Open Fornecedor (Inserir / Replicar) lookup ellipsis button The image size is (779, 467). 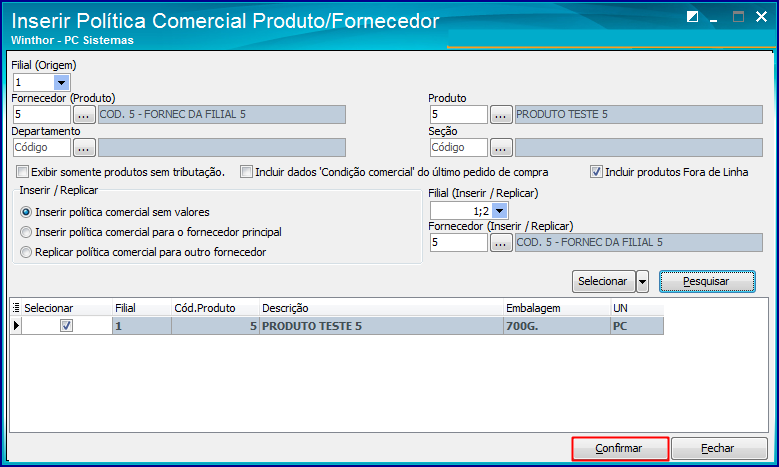tap(501, 243)
